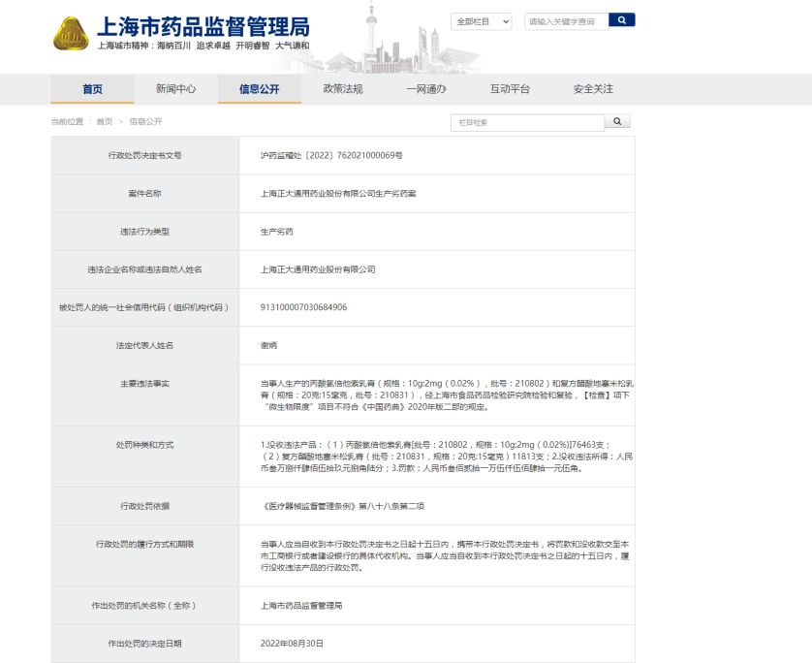
Task: Click the 栏目检索 search magnifier button
Action: point(617,121)
